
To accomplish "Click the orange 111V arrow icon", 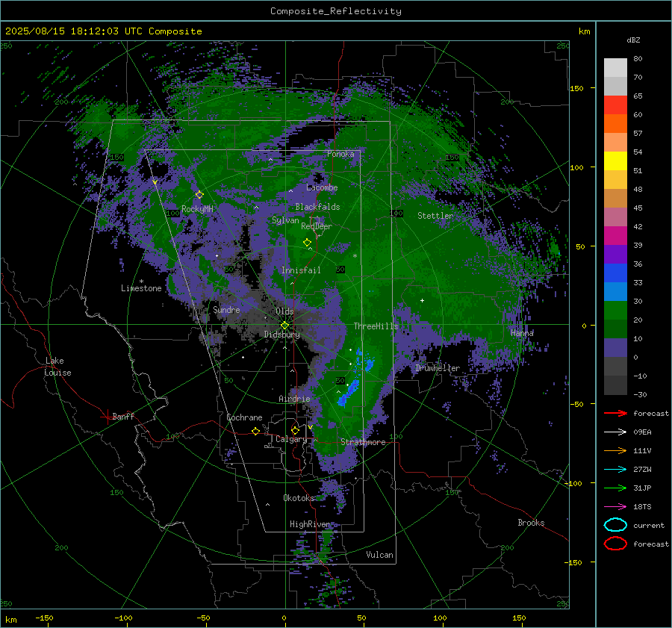I will pos(615,450).
